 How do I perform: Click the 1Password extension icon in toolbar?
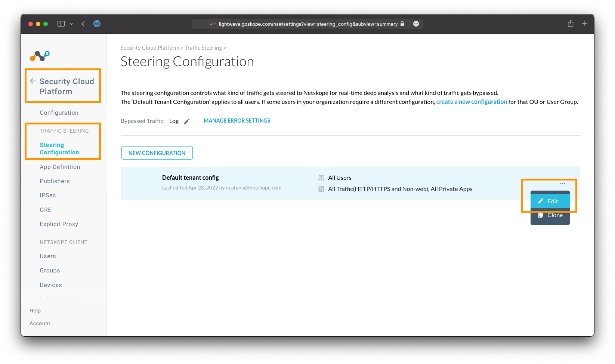[x=97, y=24]
